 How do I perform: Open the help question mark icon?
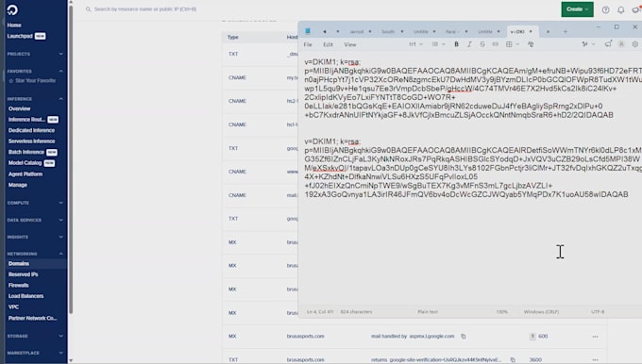point(605,9)
